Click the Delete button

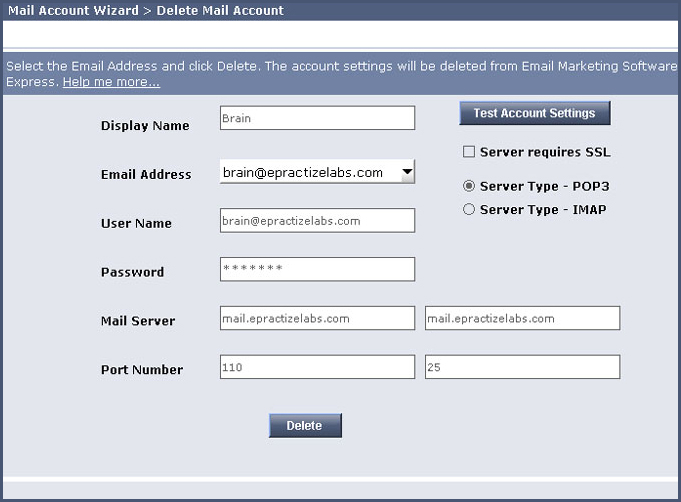(305, 426)
